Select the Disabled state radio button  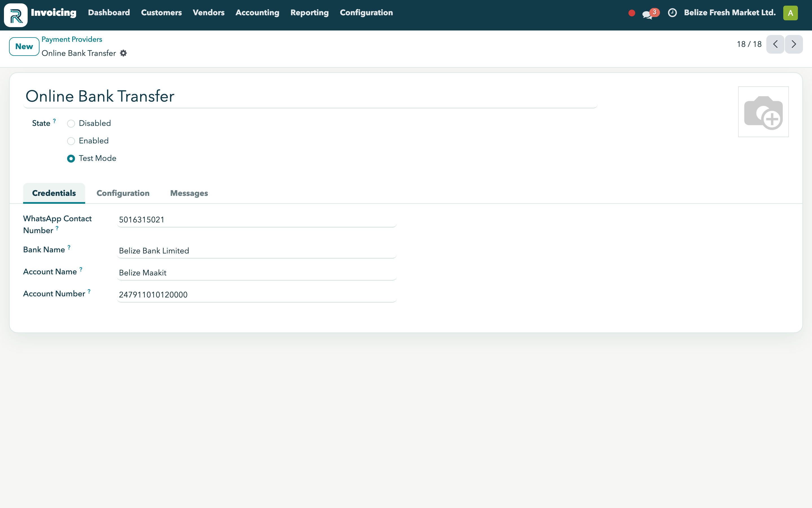[71, 124]
